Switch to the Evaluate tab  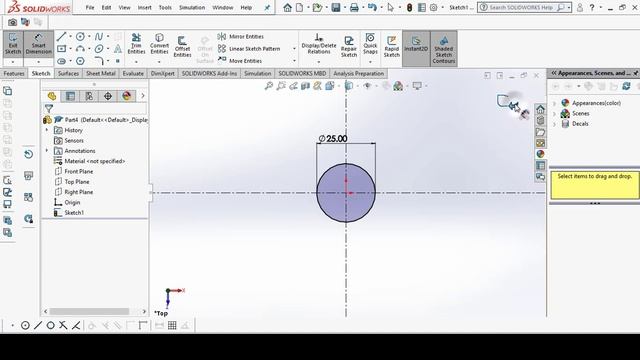(x=133, y=73)
